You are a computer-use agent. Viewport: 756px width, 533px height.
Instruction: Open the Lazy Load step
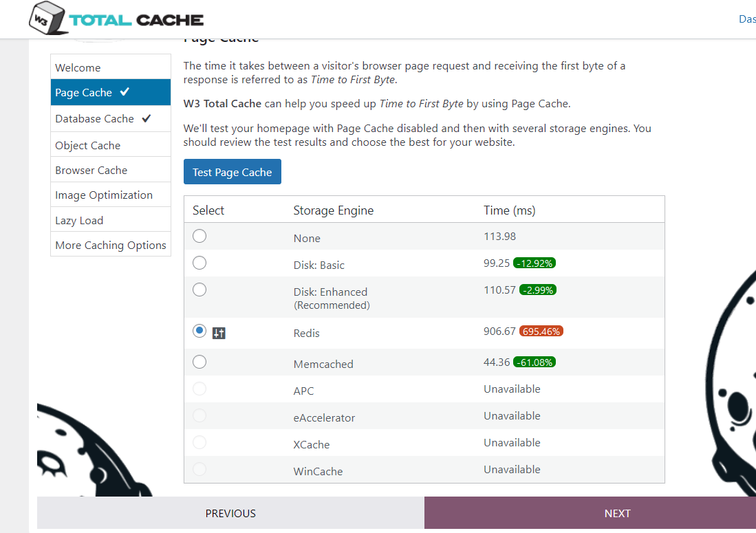tap(111, 220)
